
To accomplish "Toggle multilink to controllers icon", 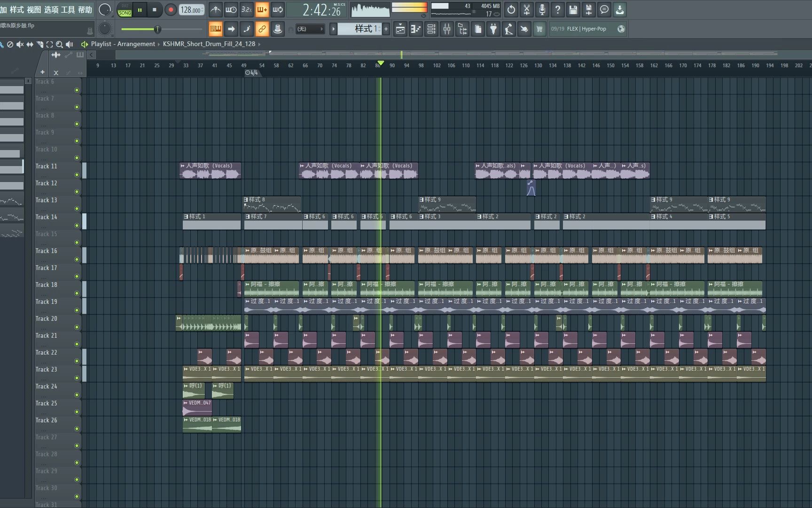I will [262, 29].
